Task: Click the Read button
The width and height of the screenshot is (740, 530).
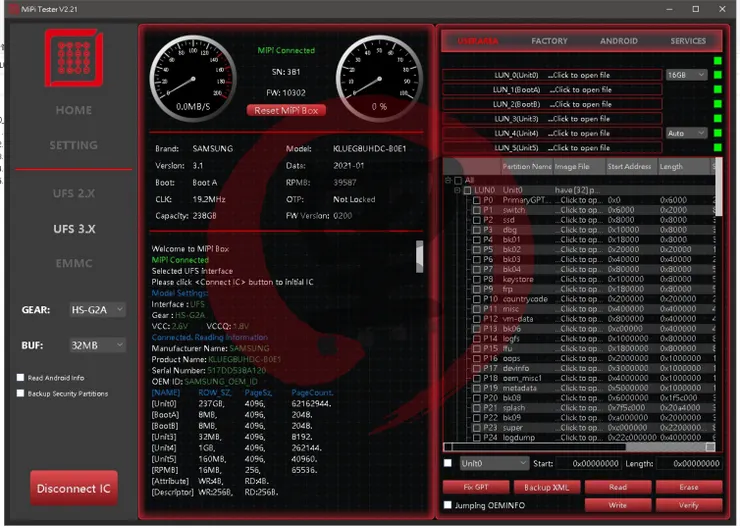Action: [618, 487]
